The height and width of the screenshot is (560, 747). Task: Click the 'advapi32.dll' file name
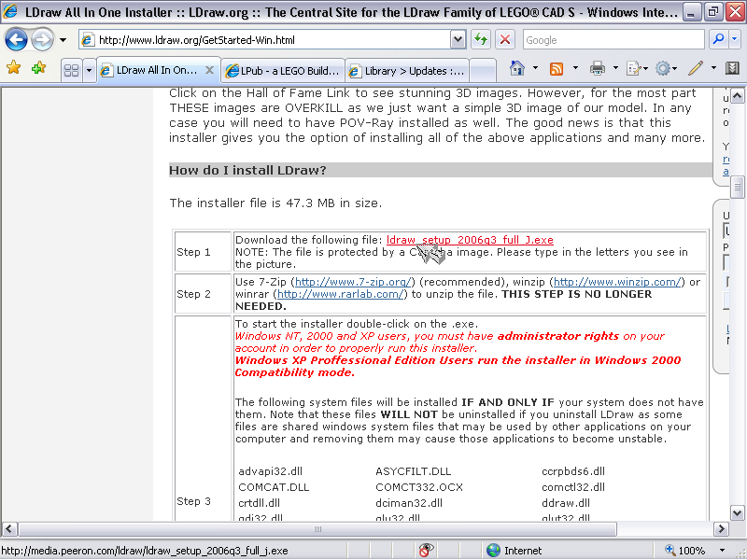click(x=270, y=471)
